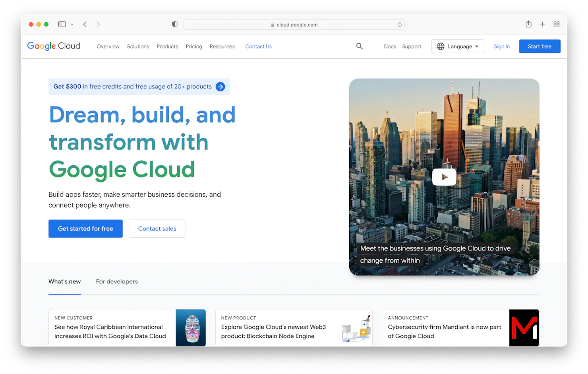Click the Start free button
Screen dimensions: 588x374
pos(540,47)
